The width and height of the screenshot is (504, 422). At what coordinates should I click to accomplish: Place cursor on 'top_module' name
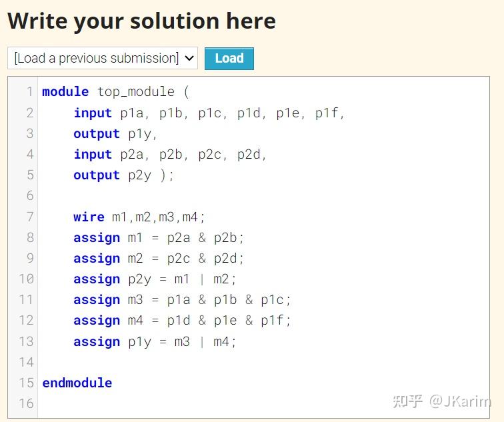click(136, 92)
